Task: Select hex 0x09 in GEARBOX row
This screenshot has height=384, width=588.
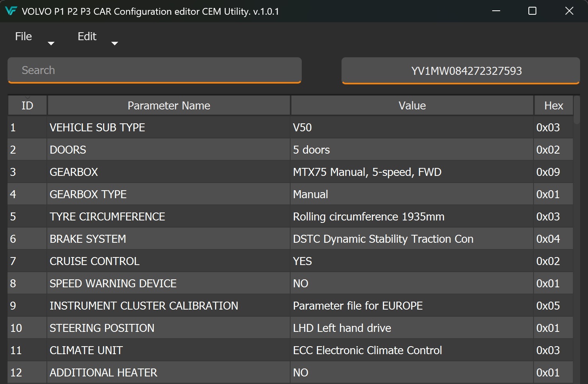Action: 553,172
